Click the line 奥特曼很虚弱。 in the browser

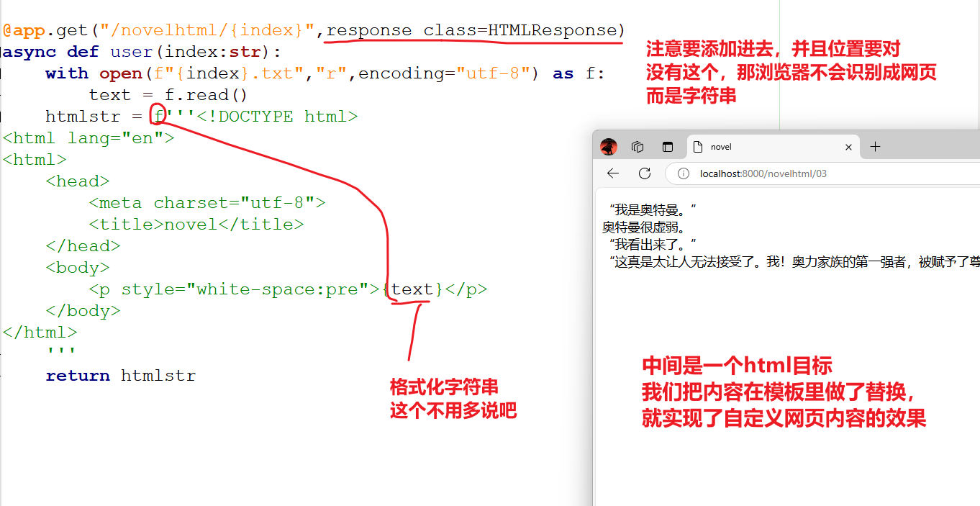click(643, 227)
